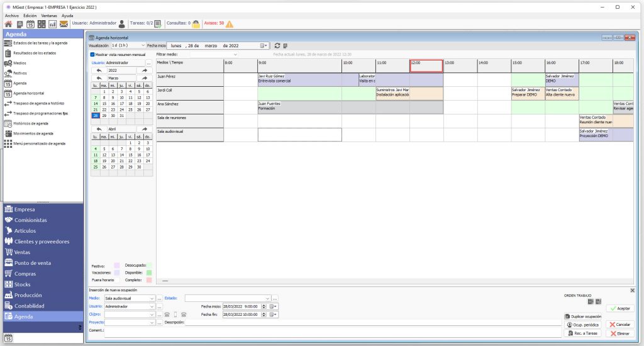Open the Ayuda menu
The width and height of the screenshot is (644, 346).
[67, 16]
